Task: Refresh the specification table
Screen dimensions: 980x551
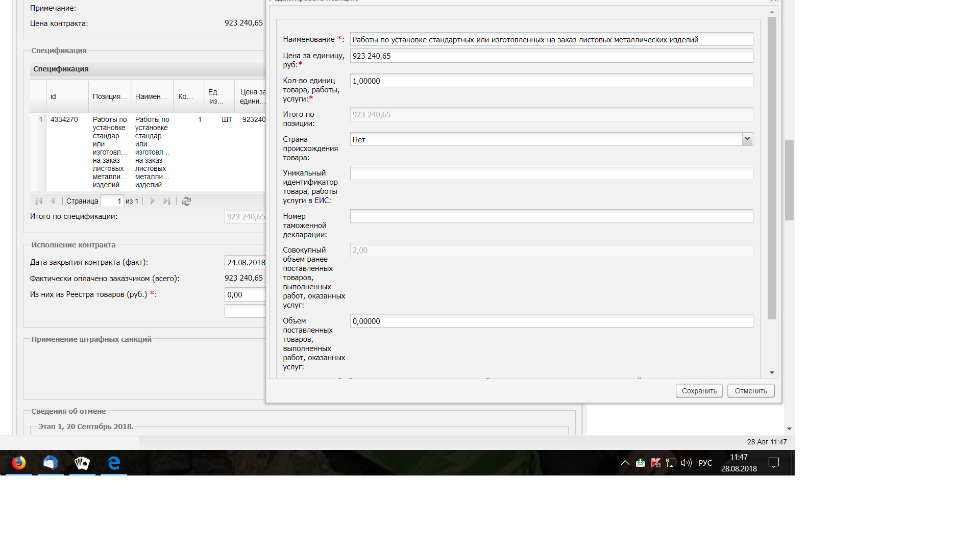Action: click(x=186, y=201)
